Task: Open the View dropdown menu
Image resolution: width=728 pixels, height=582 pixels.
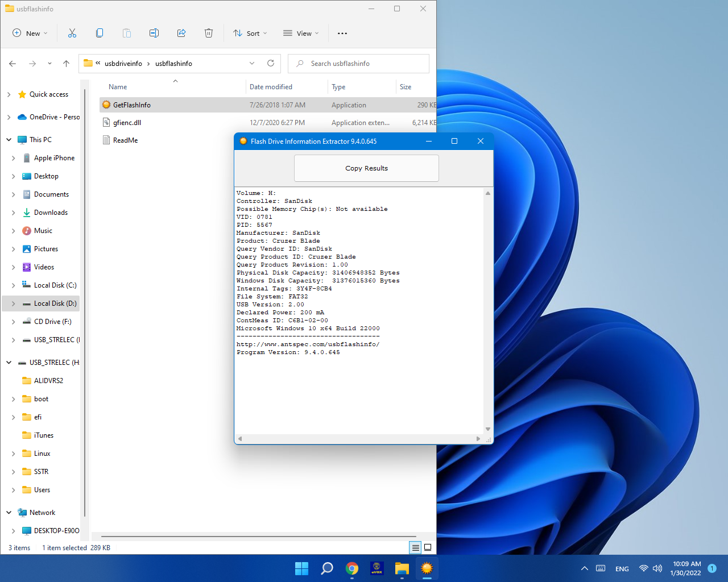Action: point(301,33)
